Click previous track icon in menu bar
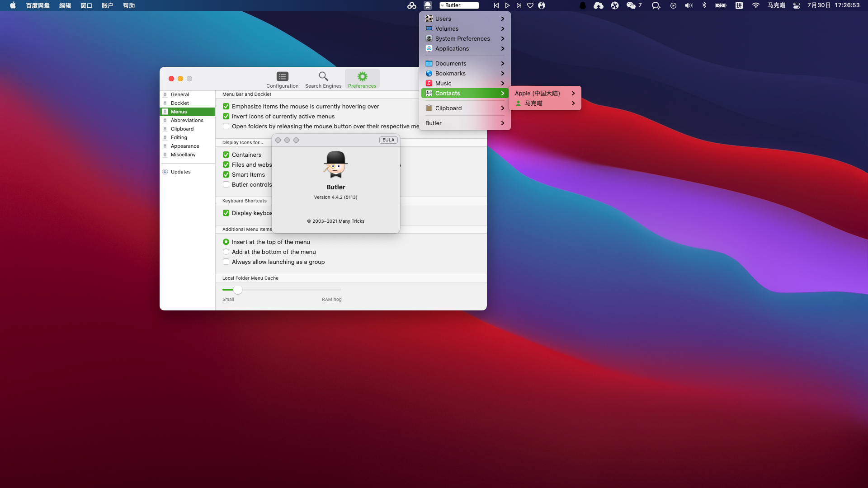Screen dimensions: 868x488 tap(496, 5)
